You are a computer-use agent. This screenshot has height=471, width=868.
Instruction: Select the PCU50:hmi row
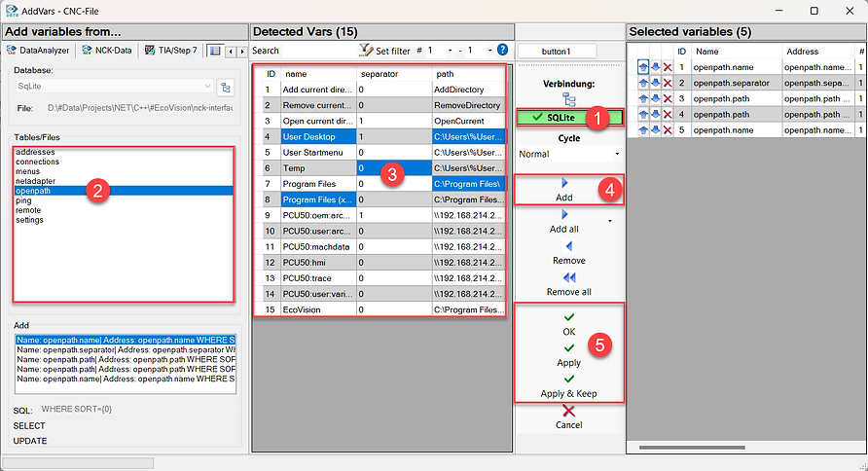point(380,263)
